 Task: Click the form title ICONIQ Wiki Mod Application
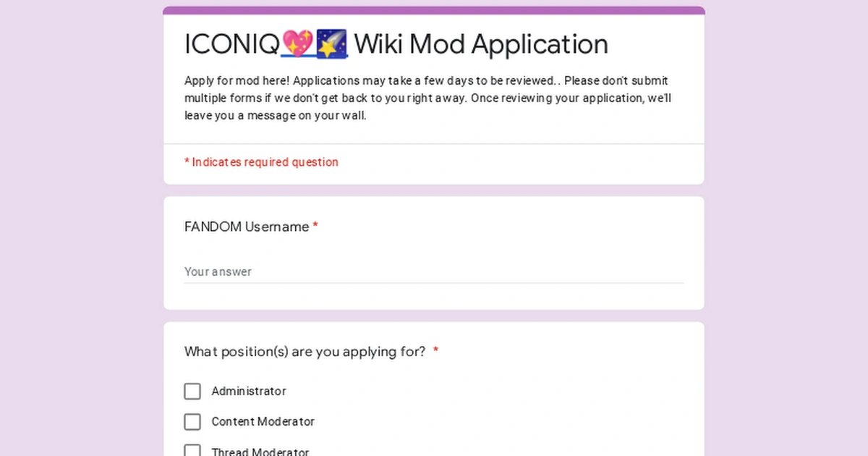click(x=396, y=44)
